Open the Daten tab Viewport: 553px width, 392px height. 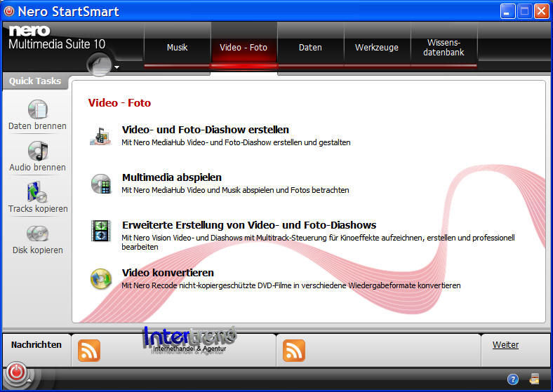[310, 47]
